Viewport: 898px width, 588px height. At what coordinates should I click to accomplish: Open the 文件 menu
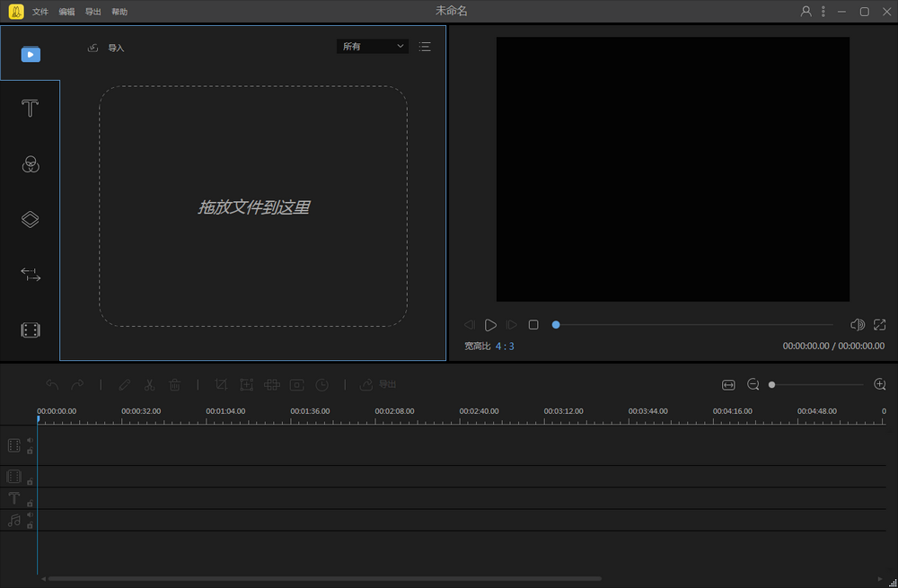point(40,12)
